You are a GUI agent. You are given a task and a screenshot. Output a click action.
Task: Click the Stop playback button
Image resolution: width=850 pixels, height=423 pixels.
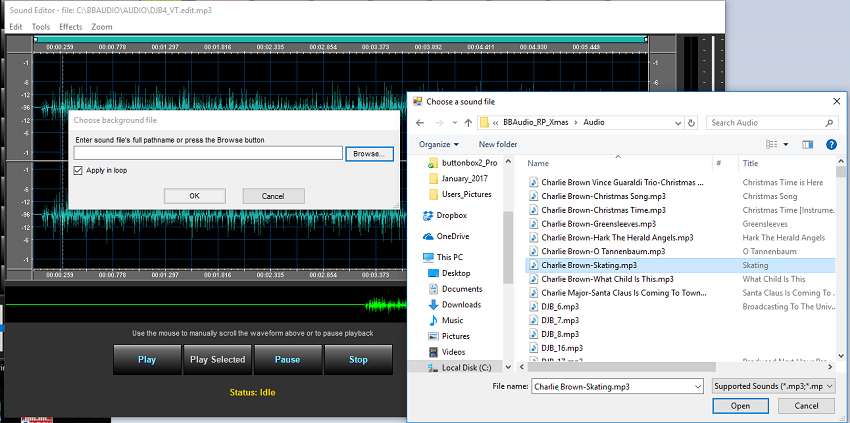358,360
